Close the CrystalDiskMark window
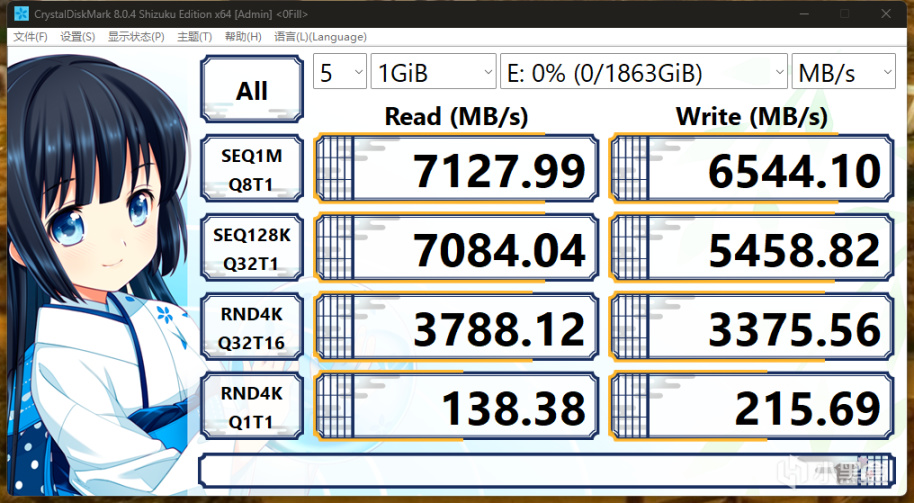The image size is (914, 503). (885, 13)
